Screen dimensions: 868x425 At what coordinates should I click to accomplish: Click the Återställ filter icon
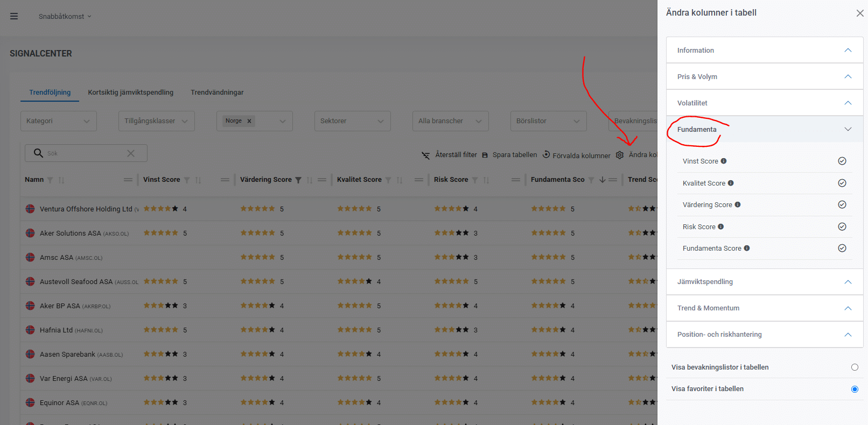(x=425, y=155)
